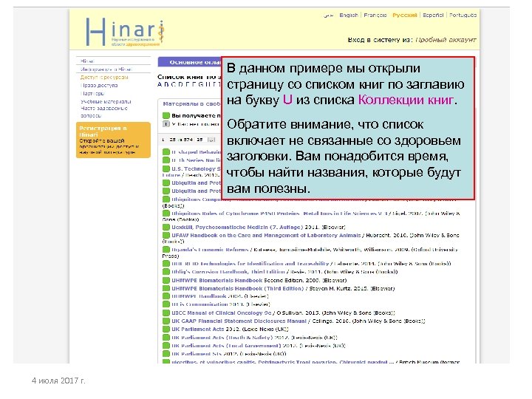Click the Hinari logo
This screenshot has height=399, width=532.
(x=126, y=32)
